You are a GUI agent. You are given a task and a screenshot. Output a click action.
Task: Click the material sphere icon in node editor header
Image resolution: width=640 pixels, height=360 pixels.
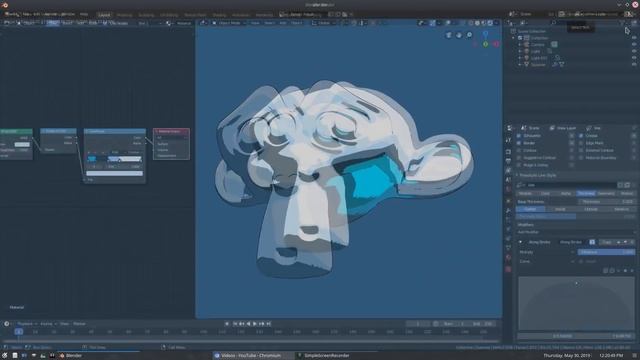[169, 23]
